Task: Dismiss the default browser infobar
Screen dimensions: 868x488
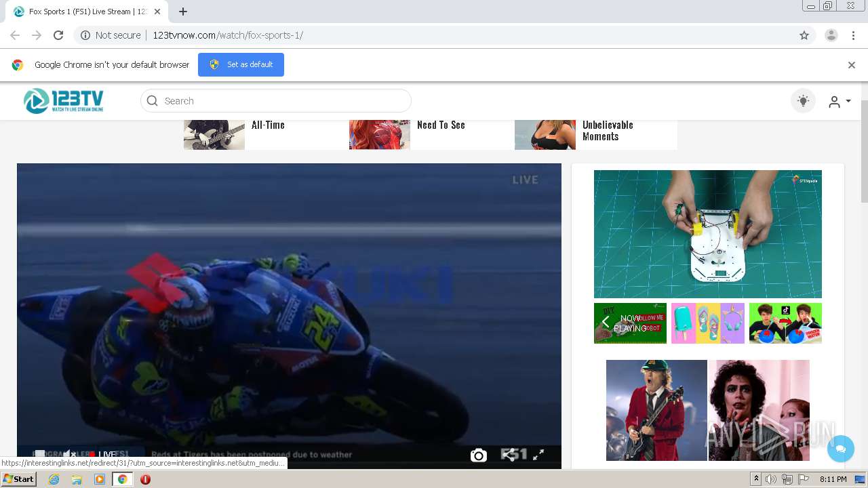Action: (852, 65)
